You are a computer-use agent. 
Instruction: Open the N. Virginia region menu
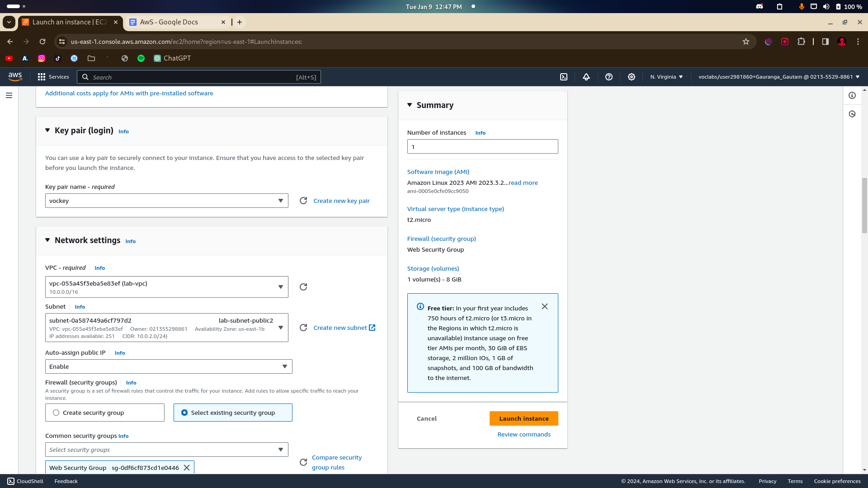tap(666, 77)
